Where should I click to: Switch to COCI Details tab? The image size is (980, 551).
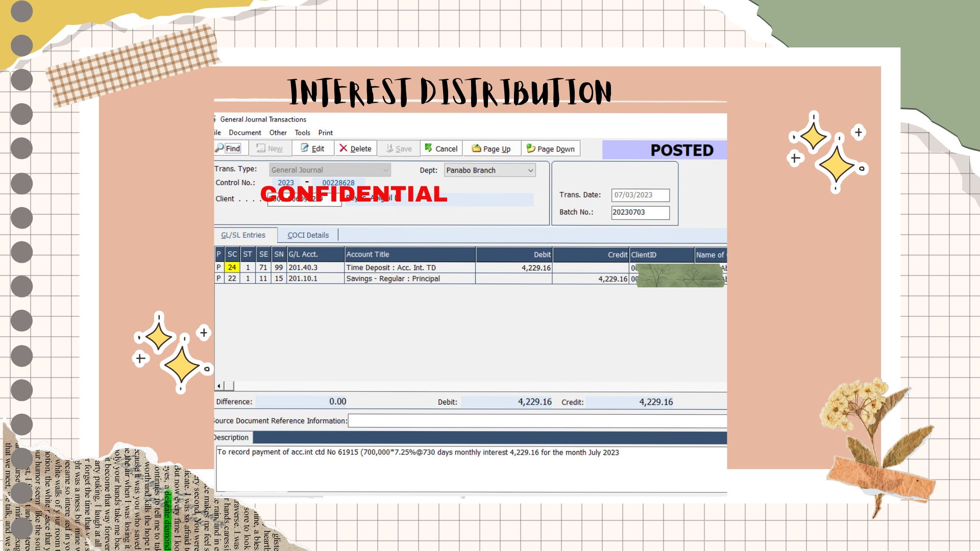[x=308, y=235]
